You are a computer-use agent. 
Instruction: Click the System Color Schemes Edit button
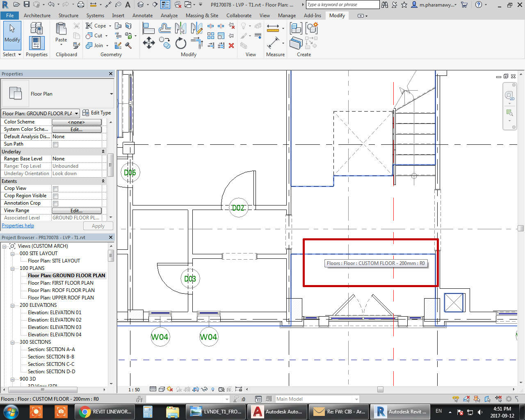77,130
